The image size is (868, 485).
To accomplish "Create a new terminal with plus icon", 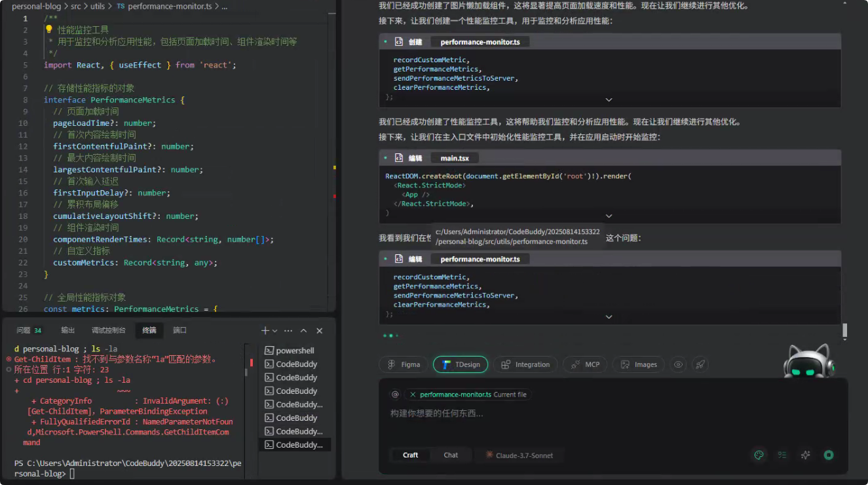I will click(265, 330).
